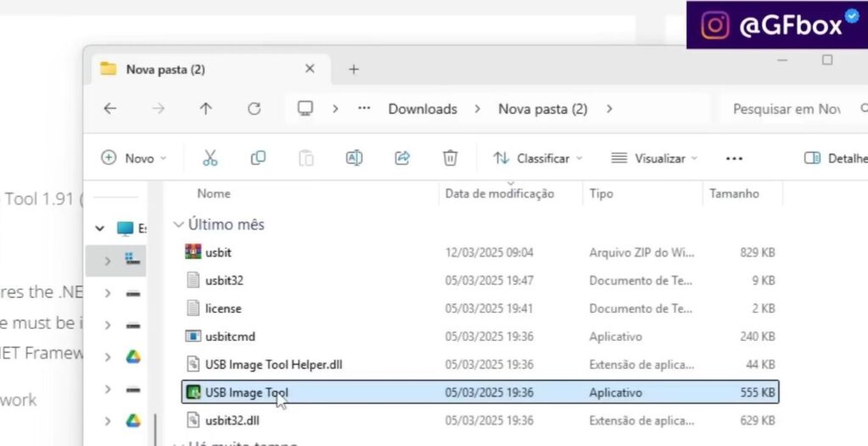Open the Novo dropdown menu

133,159
